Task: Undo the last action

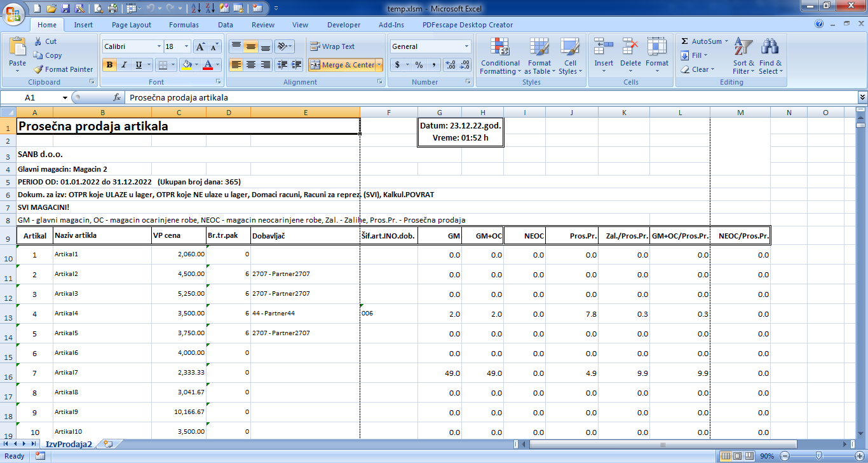Action: click(151, 8)
